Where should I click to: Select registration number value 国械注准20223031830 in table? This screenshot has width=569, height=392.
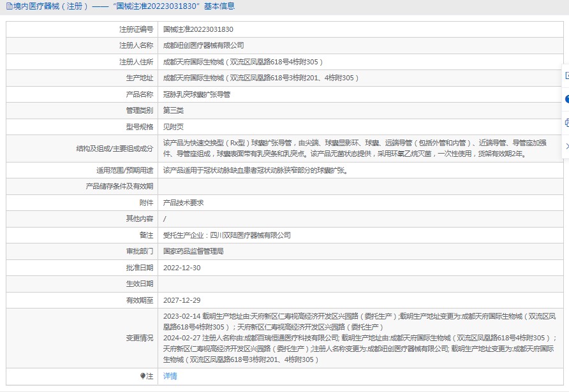coord(198,29)
